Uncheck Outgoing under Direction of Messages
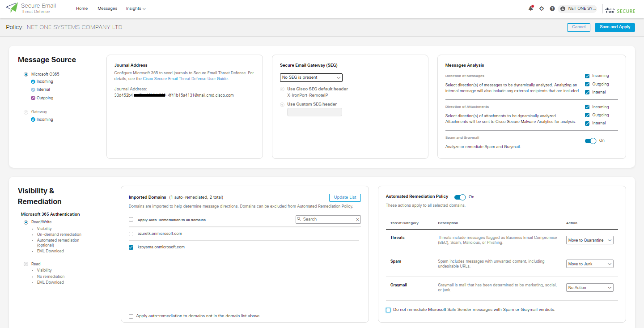 click(587, 84)
